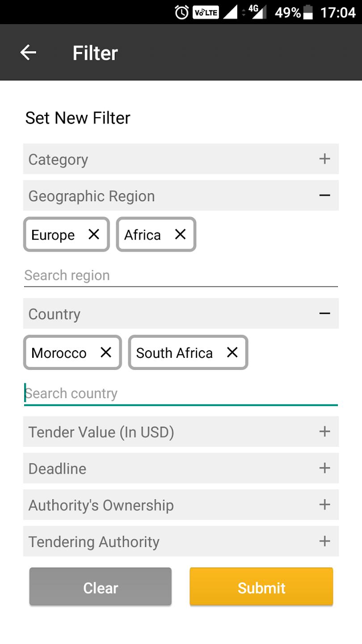Screen dimensions: 362x644
Task: Expand the Tender Value (In USD) section
Action: coord(324,432)
